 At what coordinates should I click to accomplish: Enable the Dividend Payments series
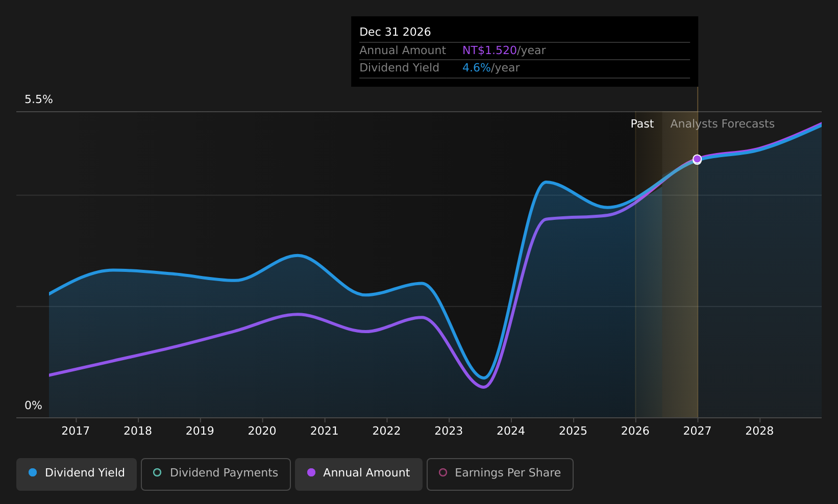(216, 474)
